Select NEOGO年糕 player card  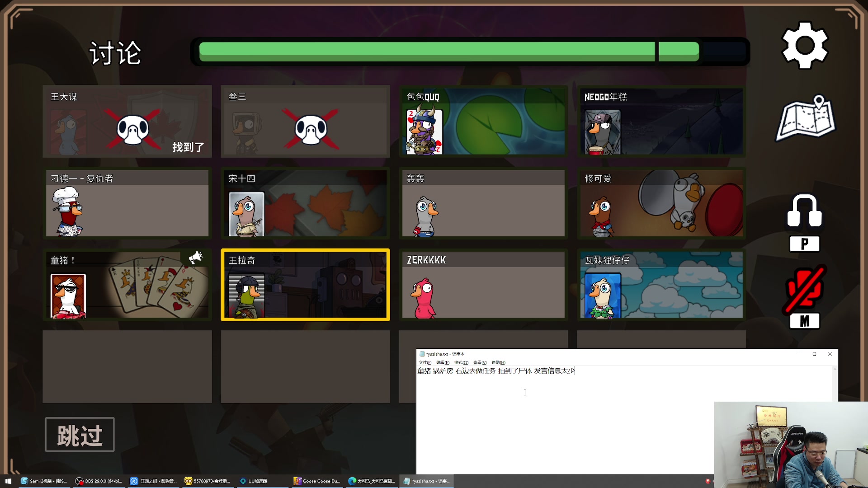(x=661, y=121)
